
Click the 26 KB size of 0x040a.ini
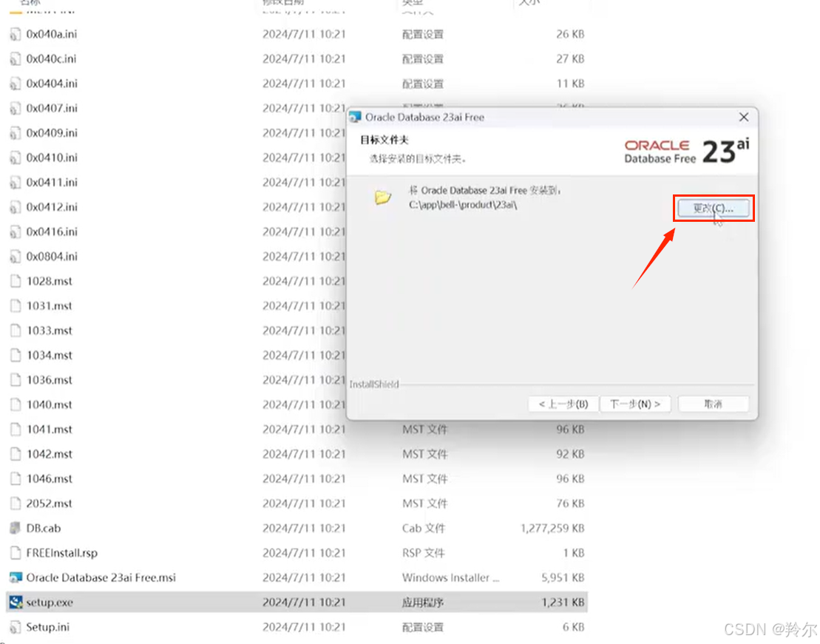[x=570, y=35]
